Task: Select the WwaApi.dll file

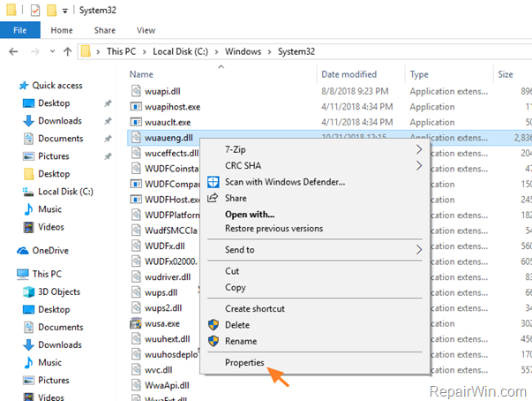Action: coord(167,385)
